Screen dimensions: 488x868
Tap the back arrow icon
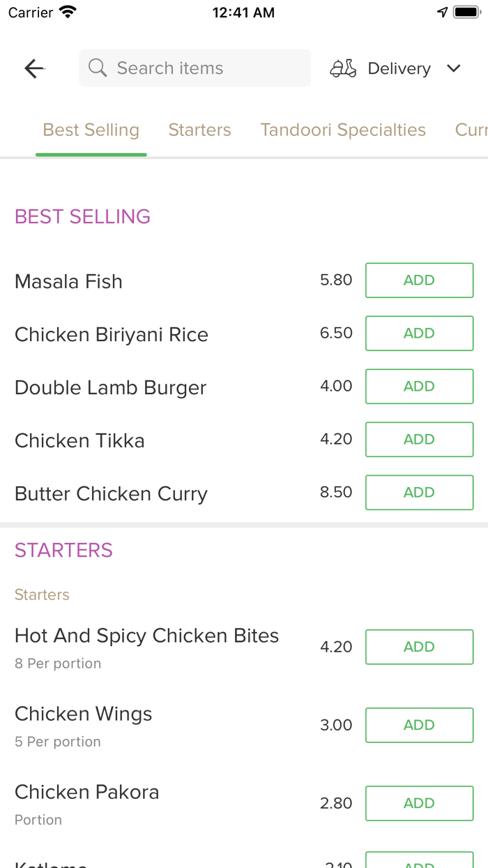[34, 68]
